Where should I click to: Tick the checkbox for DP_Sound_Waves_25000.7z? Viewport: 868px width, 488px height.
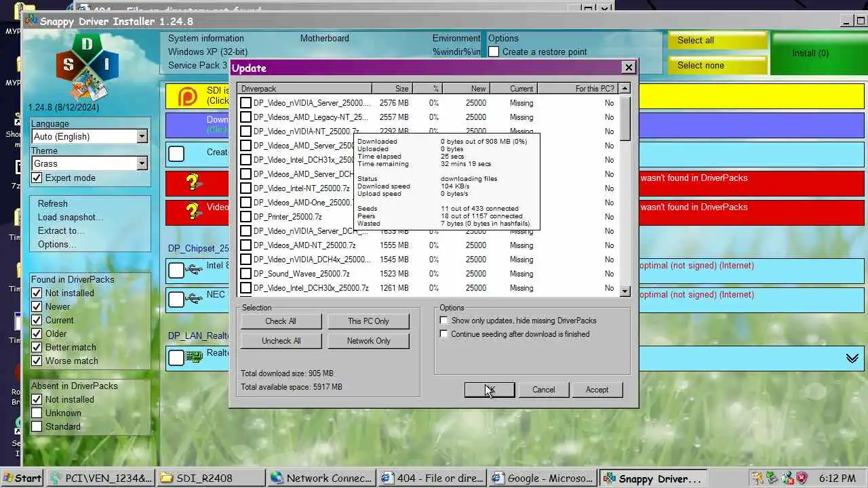[x=245, y=274]
